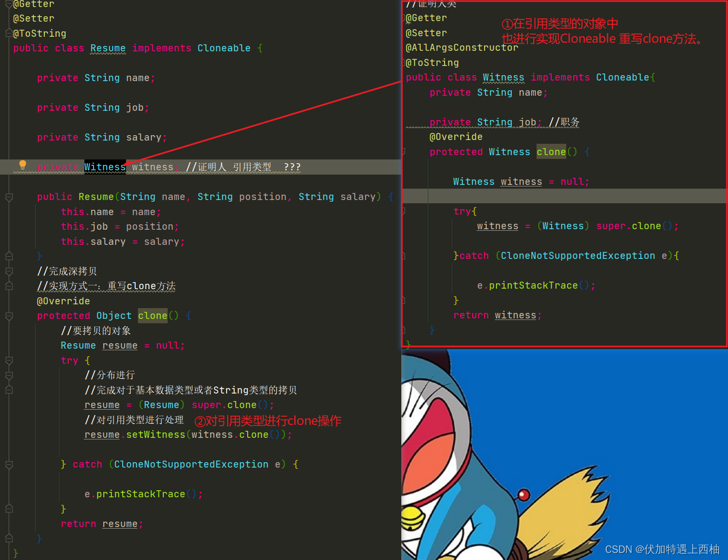
Task: Toggle the }catch fold marker in Witness
Action: 403,256
